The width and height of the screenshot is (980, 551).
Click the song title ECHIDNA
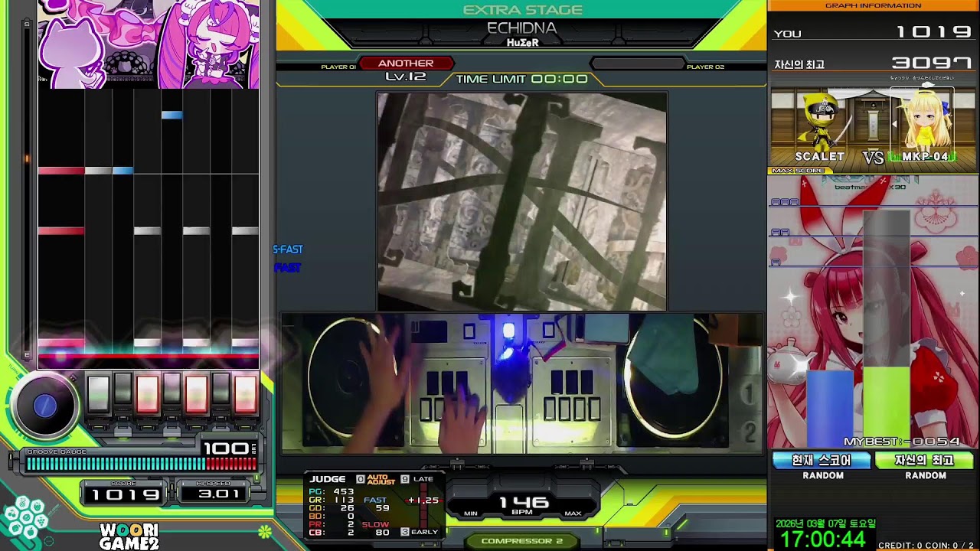(x=522, y=28)
